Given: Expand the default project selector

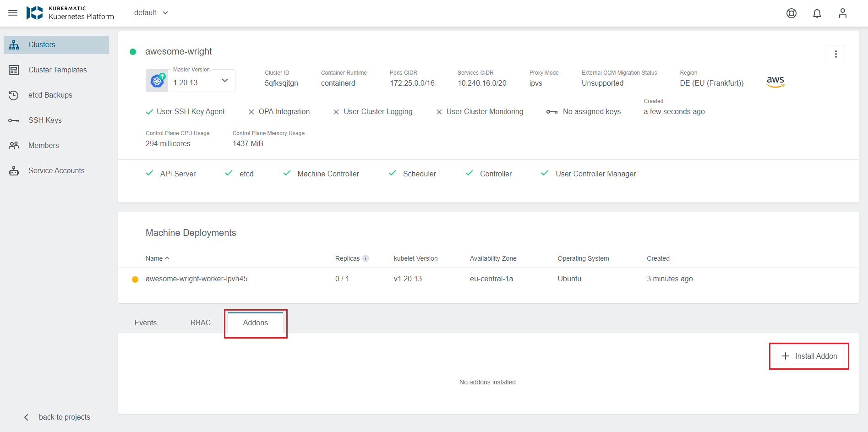Looking at the screenshot, I should tap(151, 13).
